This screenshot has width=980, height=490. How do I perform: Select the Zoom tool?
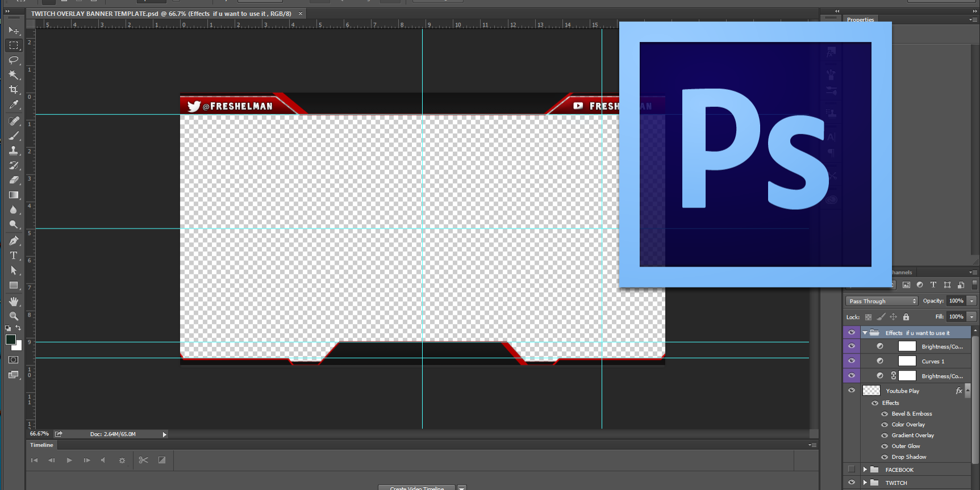[14, 316]
